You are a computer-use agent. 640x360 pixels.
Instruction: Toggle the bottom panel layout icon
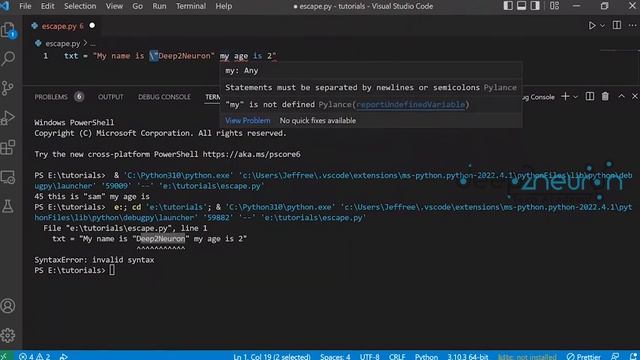522,6
